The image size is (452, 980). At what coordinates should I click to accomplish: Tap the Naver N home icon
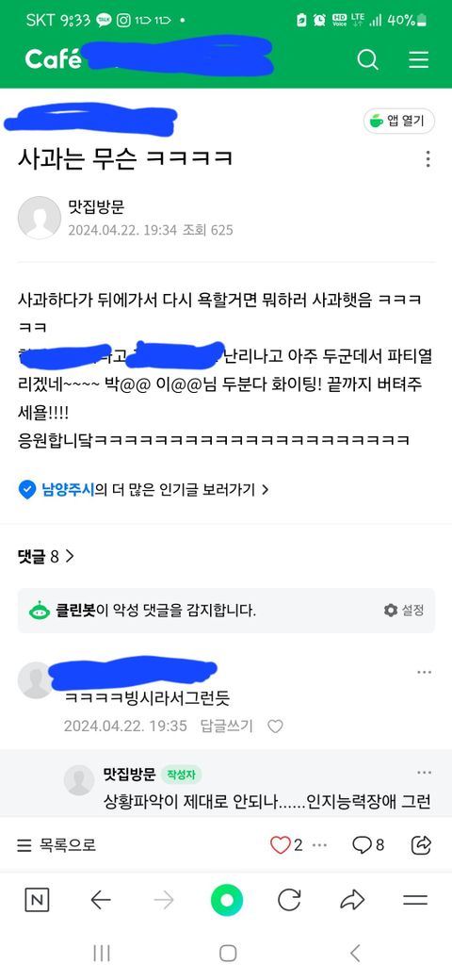37,900
